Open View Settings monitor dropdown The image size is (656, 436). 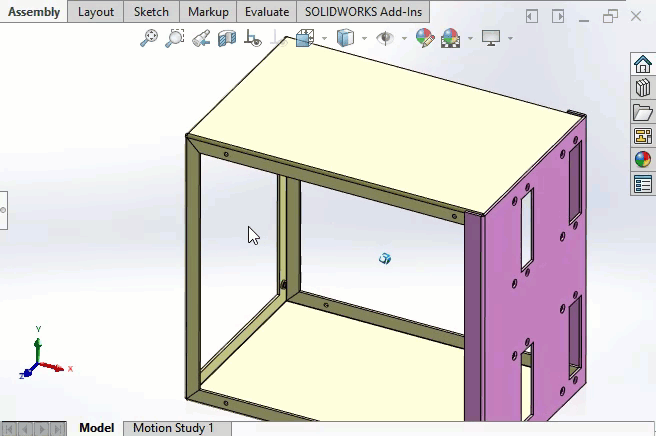(510, 39)
